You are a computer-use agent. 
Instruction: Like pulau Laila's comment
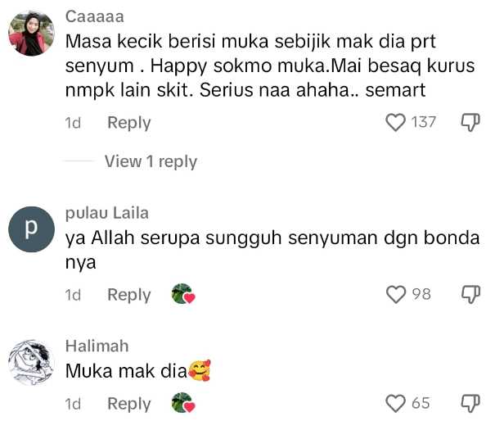[x=396, y=294]
